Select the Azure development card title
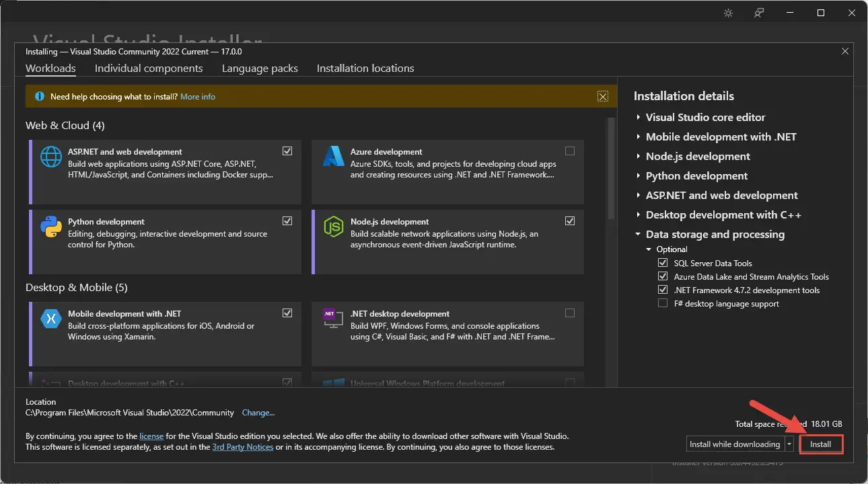This screenshot has height=484, width=868. [386, 152]
